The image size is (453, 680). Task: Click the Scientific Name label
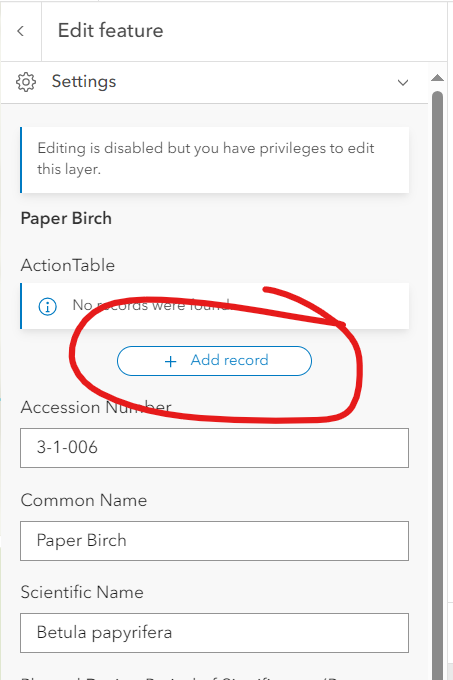[x=82, y=592]
